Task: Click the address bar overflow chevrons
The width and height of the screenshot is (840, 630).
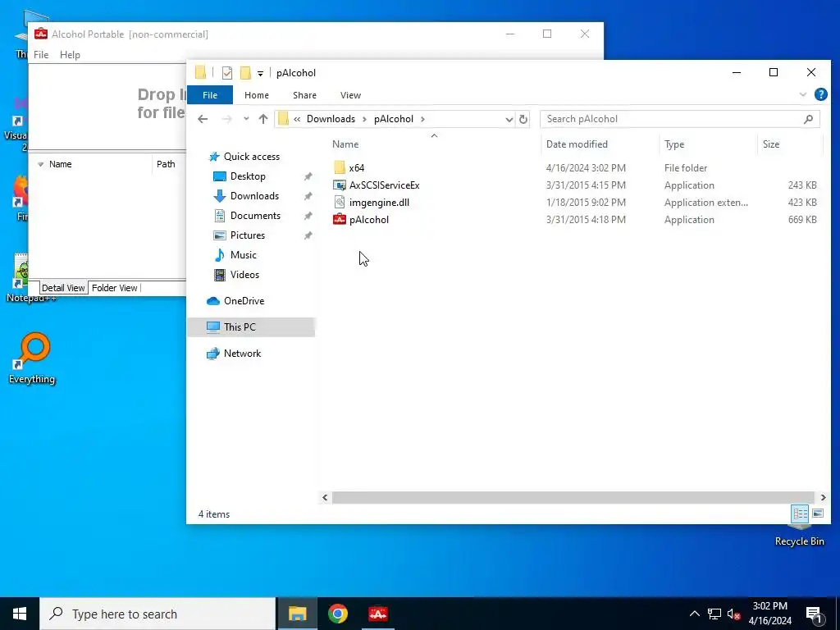Action: [x=297, y=119]
